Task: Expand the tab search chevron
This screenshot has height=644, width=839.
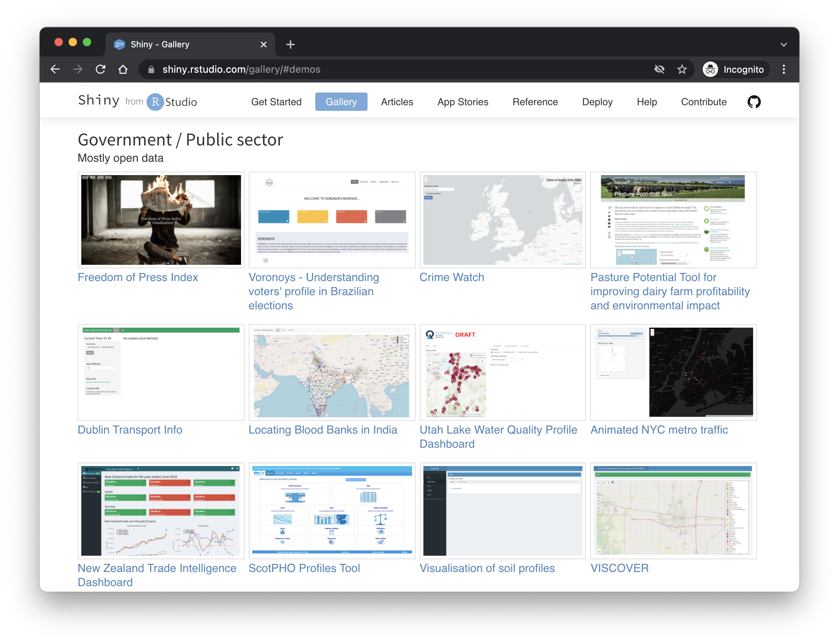Action: point(784,44)
